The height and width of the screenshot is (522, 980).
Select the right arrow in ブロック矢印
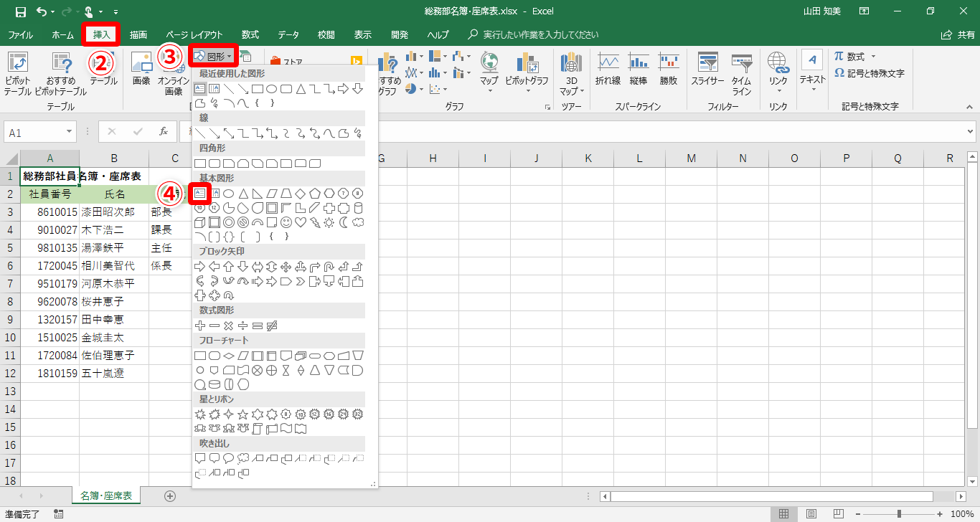point(200,267)
